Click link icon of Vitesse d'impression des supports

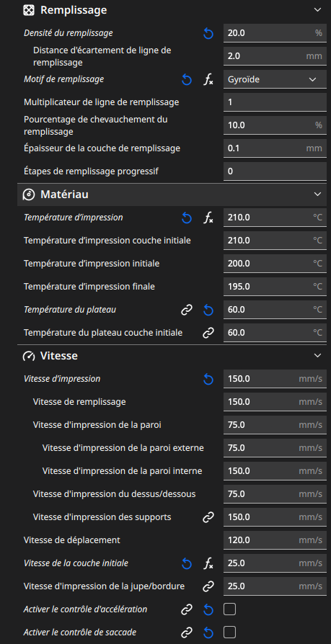pos(208,517)
